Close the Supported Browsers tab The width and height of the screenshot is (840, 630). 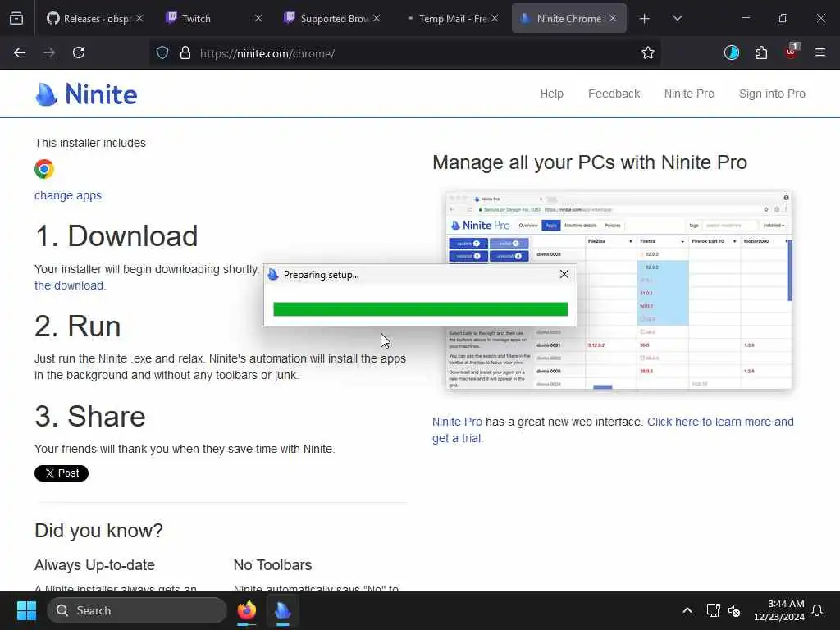click(377, 18)
